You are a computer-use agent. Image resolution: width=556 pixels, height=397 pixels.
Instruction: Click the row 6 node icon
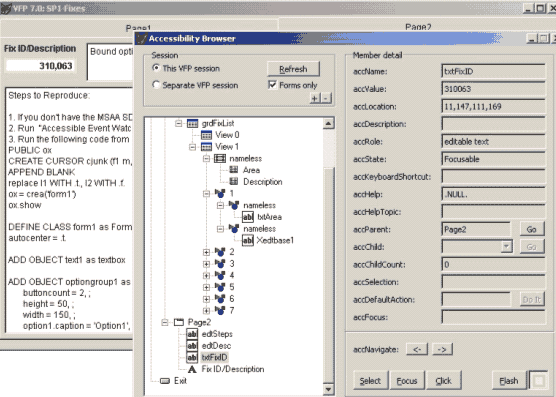[220, 299]
